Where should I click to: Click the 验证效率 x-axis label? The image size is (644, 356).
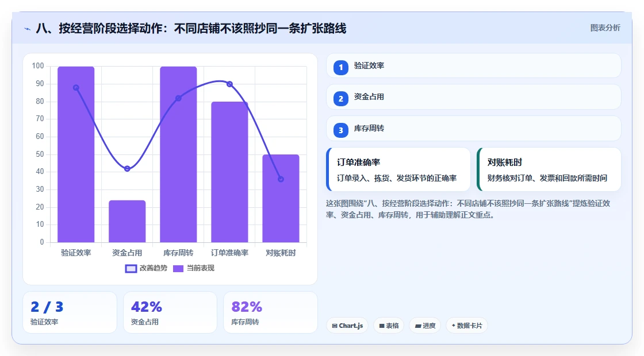[x=76, y=253]
